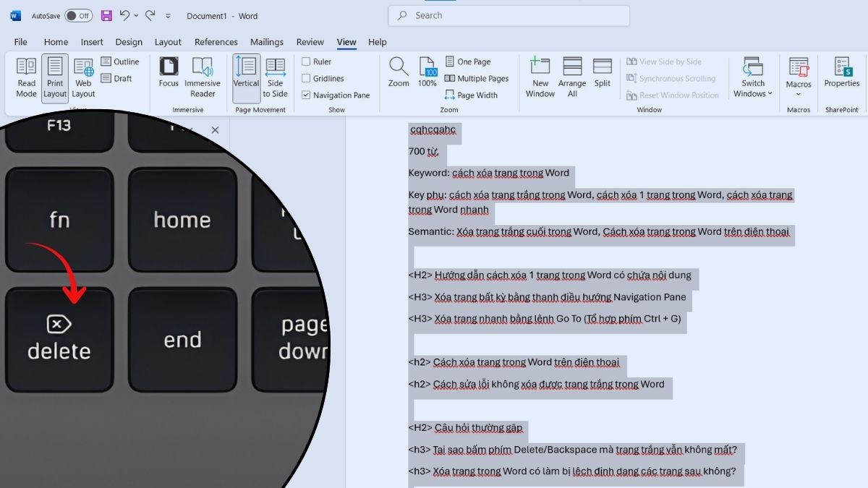This screenshot has height=488, width=868.
Task: Set zoom to 100%
Action: pos(427,72)
